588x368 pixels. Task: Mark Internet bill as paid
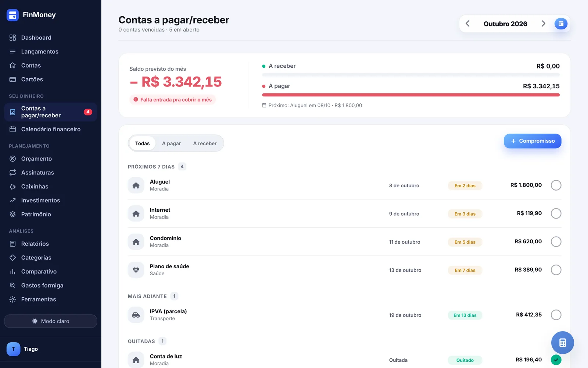556,213
